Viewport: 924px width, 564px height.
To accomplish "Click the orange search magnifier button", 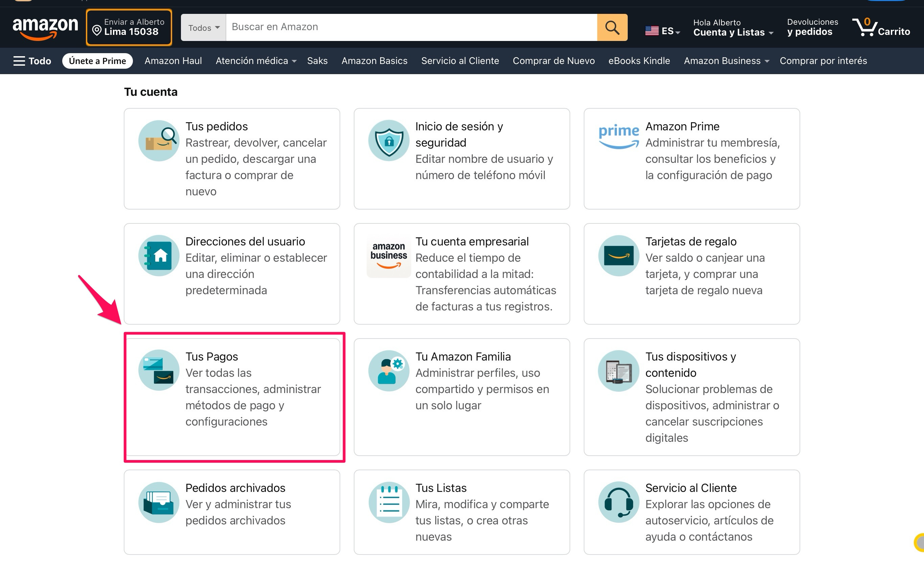I will tap(611, 27).
